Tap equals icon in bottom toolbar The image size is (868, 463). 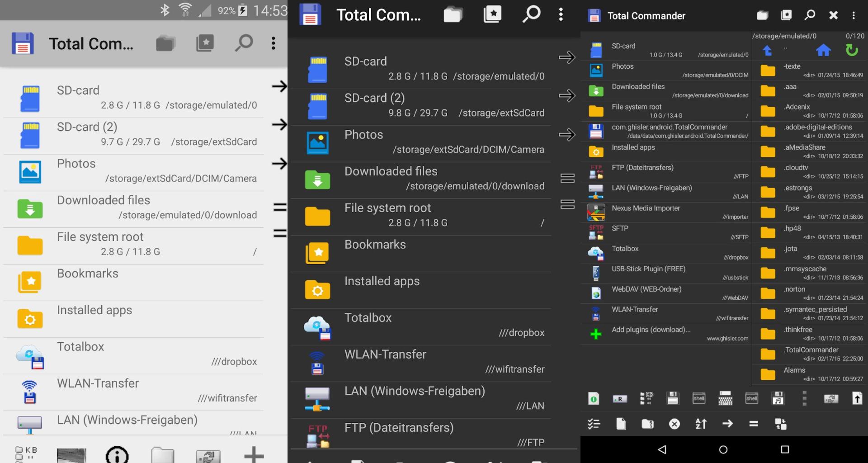click(x=754, y=424)
